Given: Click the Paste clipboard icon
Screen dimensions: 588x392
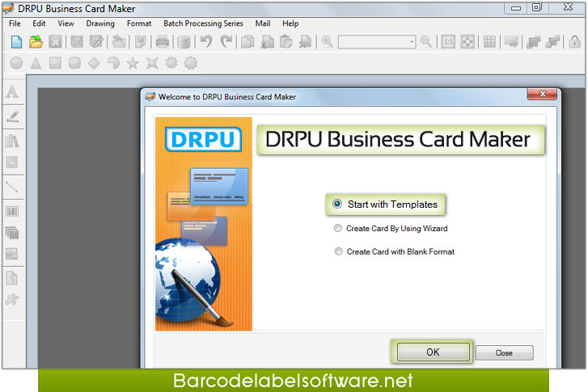Looking at the screenshot, I should tap(286, 41).
